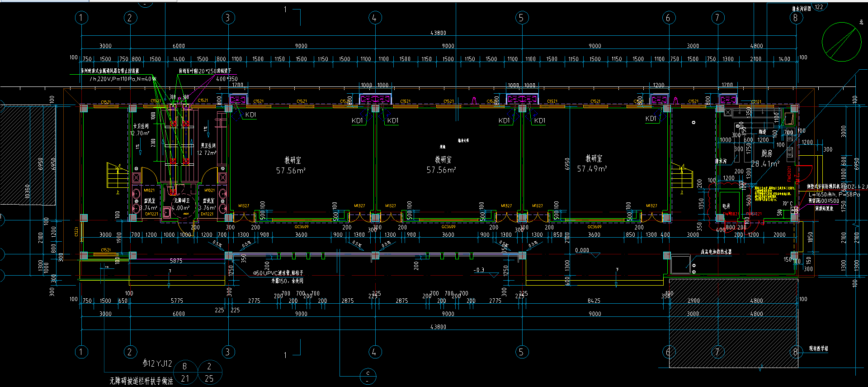Click the 2380 dimension in the restroom
Viewport: 868px width, 387px height.
click(x=153, y=143)
